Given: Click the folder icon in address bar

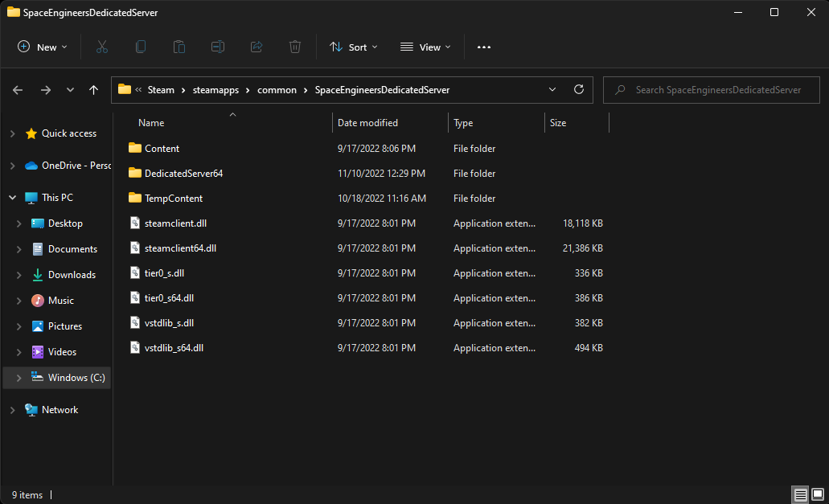Looking at the screenshot, I should [125, 89].
